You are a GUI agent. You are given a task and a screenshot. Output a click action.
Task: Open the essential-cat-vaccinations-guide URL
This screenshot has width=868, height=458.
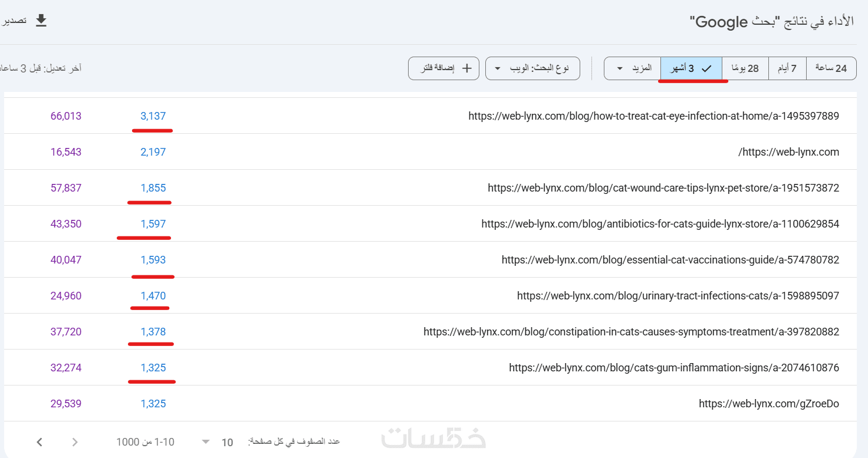point(670,260)
